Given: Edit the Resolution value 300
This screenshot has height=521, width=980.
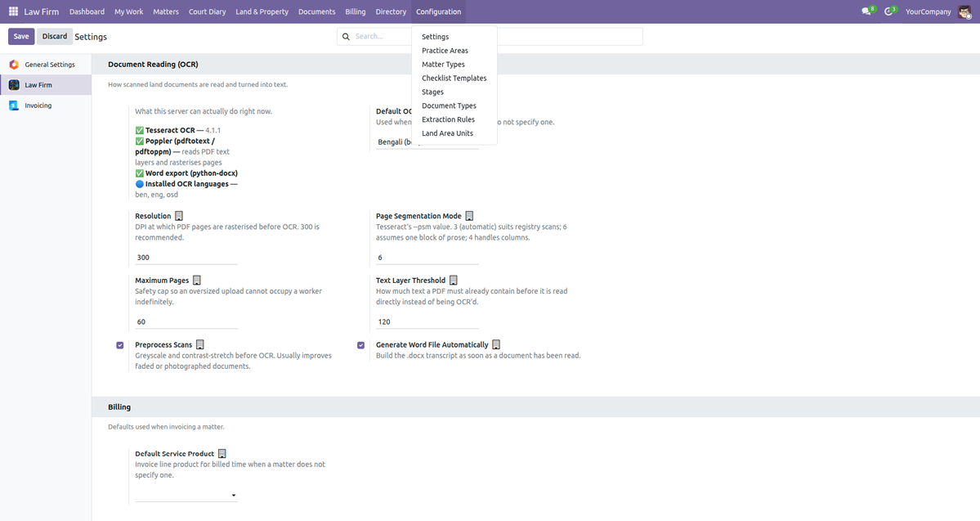Looking at the screenshot, I should point(186,257).
